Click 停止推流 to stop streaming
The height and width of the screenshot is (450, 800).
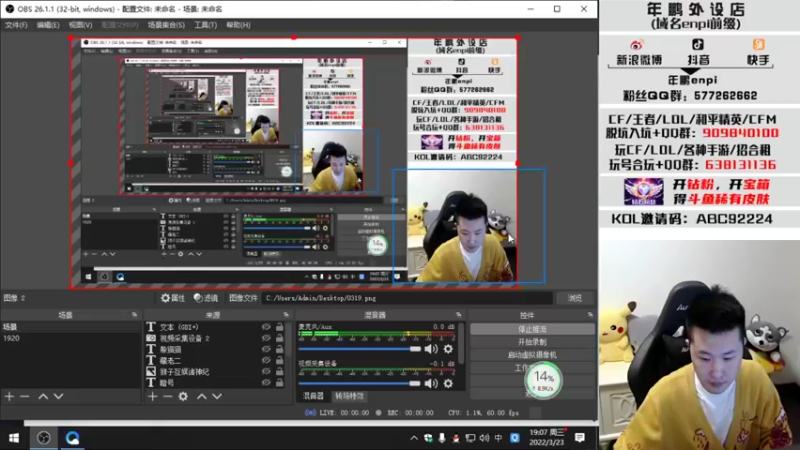[532, 330]
